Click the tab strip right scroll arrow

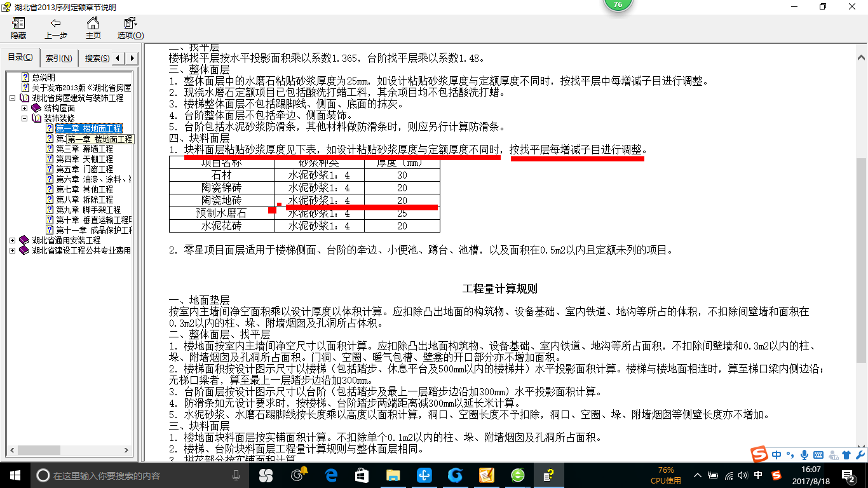pyautogui.click(x=132, y=58)
